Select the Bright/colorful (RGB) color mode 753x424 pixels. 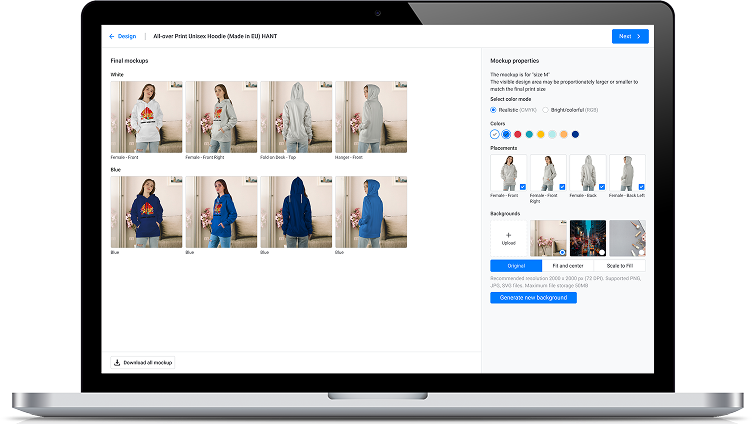tap(546, 110)
